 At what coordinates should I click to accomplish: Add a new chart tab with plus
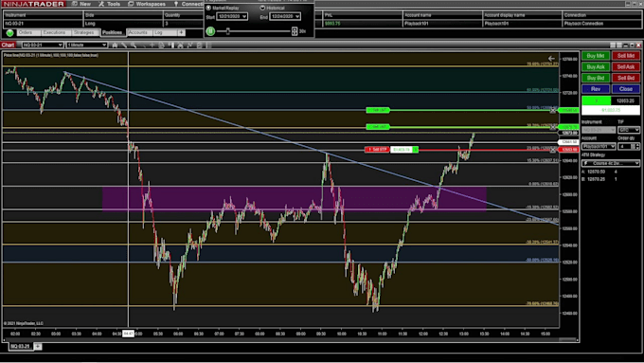37,347
